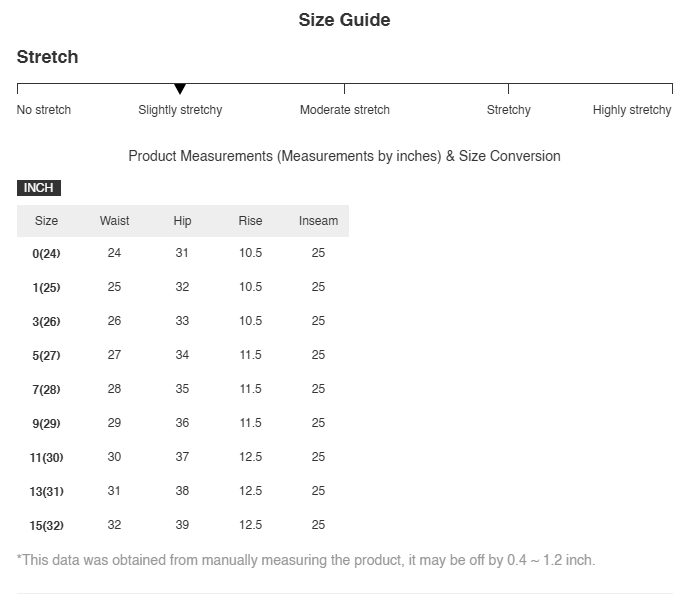Select the Size column header
The width and height of the screenshot is (691, 594).
pyautogui.click(x=46, y=221)
